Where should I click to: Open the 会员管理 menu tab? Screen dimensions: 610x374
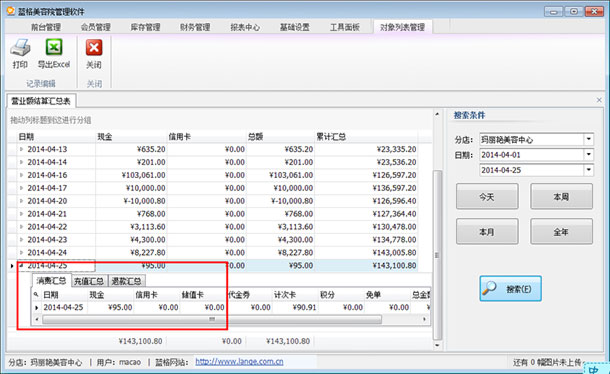click(x=96, y=27)
